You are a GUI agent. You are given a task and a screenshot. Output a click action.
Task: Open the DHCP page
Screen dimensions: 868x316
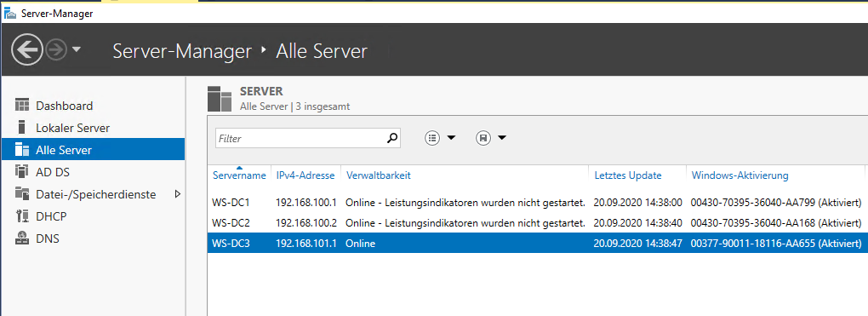[93, 216]
